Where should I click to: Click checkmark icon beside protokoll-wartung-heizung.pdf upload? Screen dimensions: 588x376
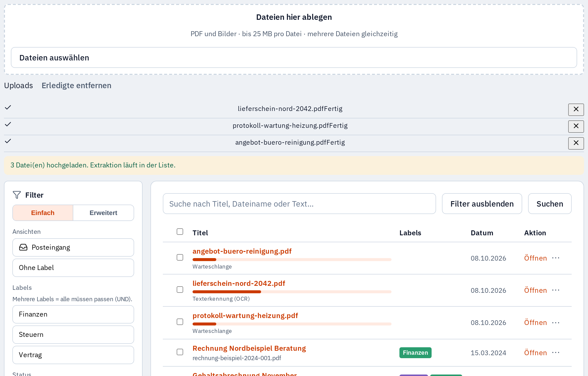8,124
